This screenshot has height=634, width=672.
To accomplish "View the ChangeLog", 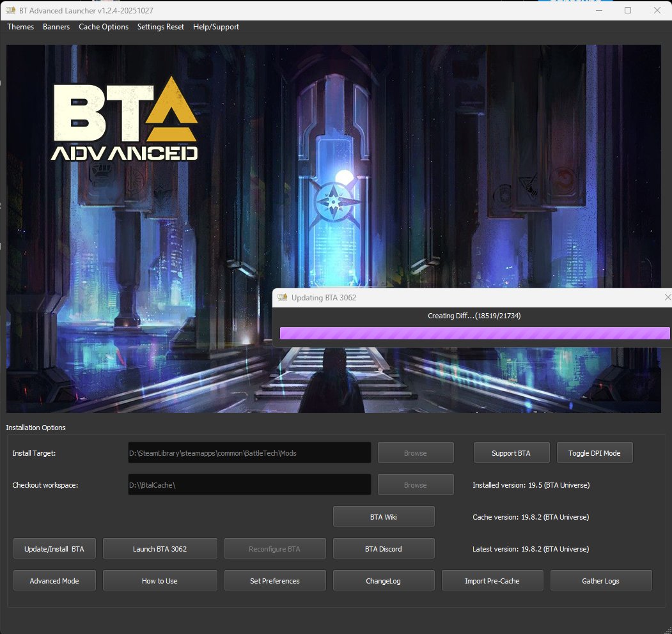I will click(x=383, y=581).
